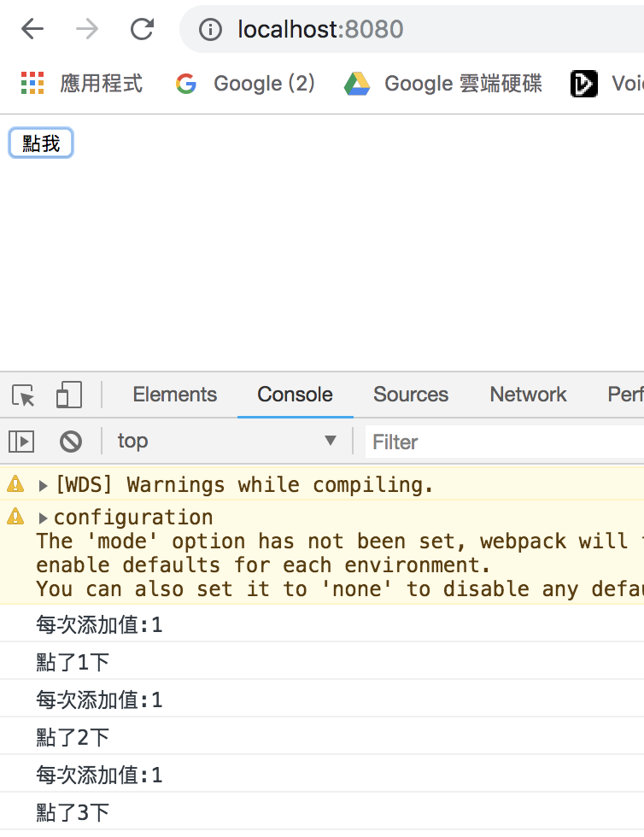
Task: Click the 點我 button
Action: 41,143
